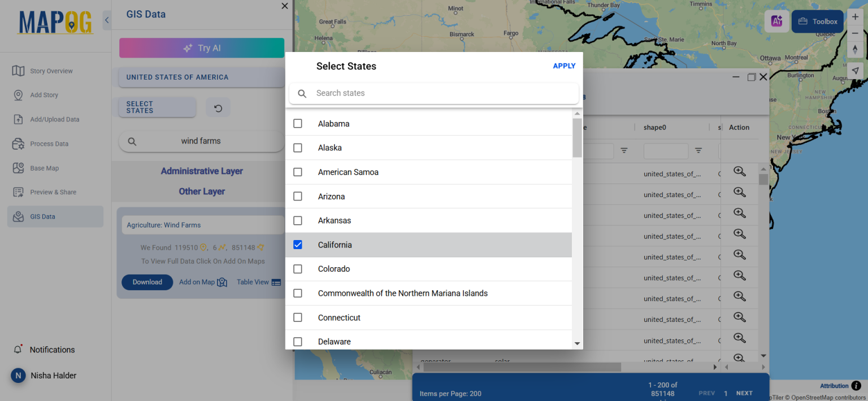Download the Wind Farms dataset
The width and height of the screenshot is (868, 401).
pyautogui.click(x=147, y=282)
